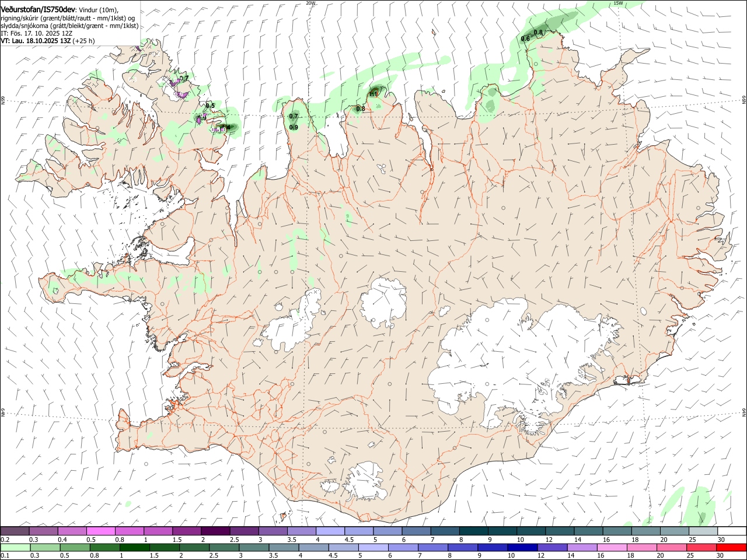747x560 pixels.
Task: Click snow scale swatch between 0.5 and 0.8
Action: 100,531
